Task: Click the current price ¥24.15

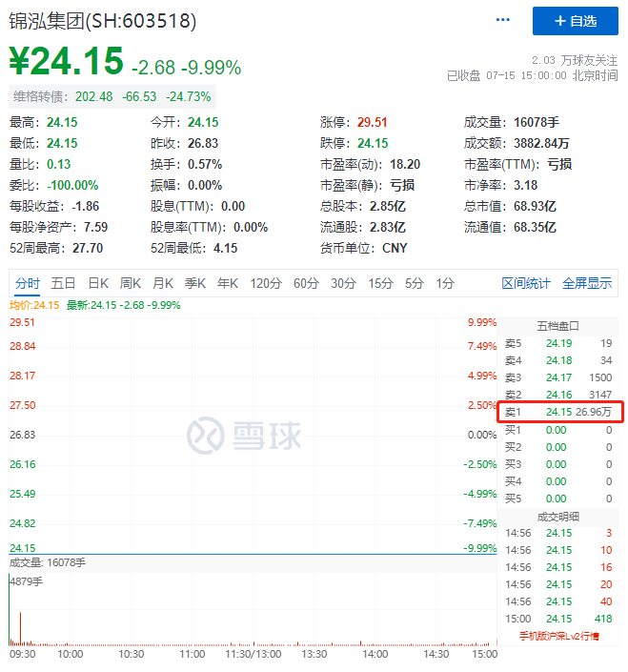Action: 67,61
